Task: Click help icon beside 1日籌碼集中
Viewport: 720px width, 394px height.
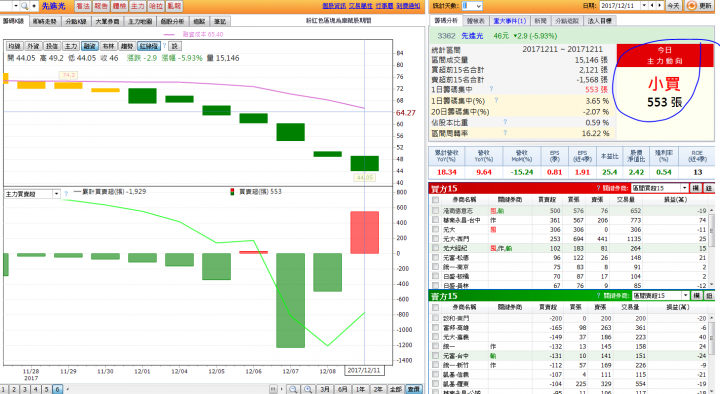Action: click(x=491, y=89)
